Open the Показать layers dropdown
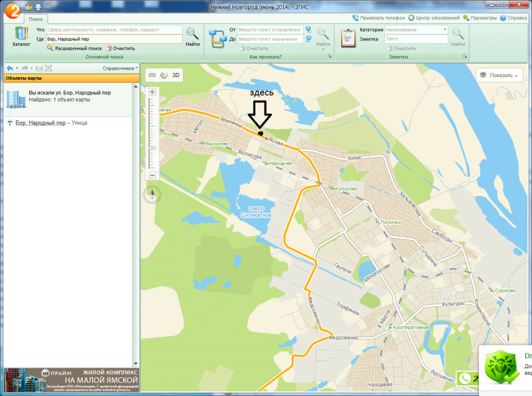 pyautogui.click(x=499, y=75)
